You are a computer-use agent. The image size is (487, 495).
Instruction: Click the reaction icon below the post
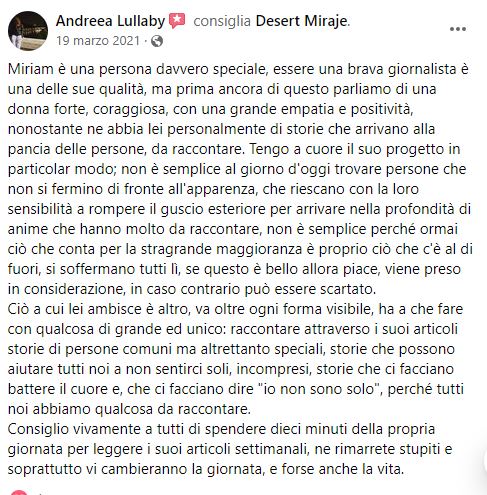pyautogui.click(x=19, y=492)
